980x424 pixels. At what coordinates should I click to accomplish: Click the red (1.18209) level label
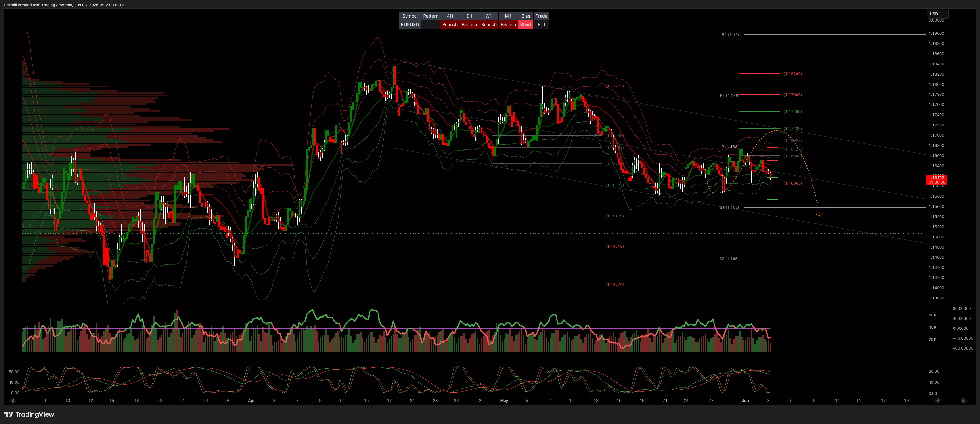click(x=792, y=74)
